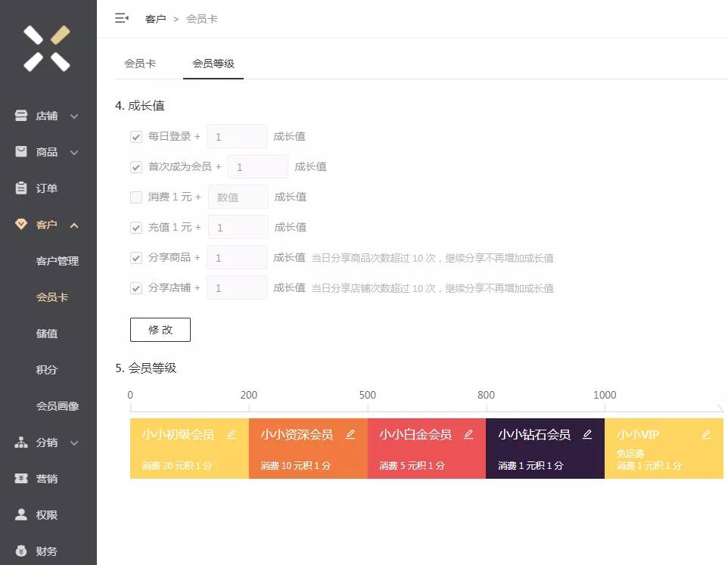Expand the 店铺 sidebar menu chevron
This screenshot has width=728, height=565.
74,116
